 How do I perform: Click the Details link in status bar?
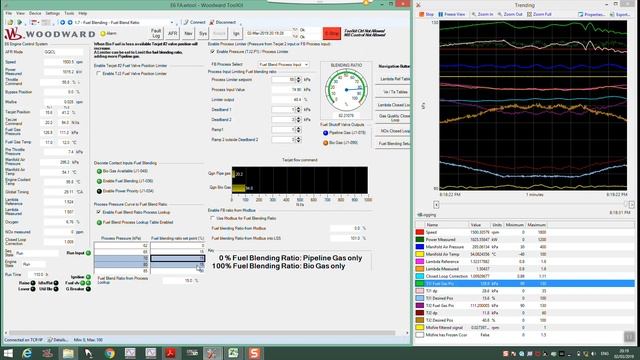(x=58, y=340)
